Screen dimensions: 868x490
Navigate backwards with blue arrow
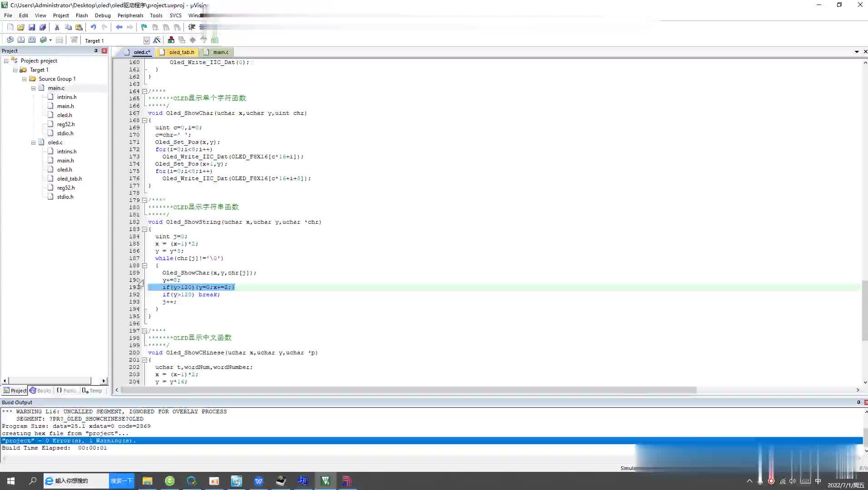click(x=119, y=27)
